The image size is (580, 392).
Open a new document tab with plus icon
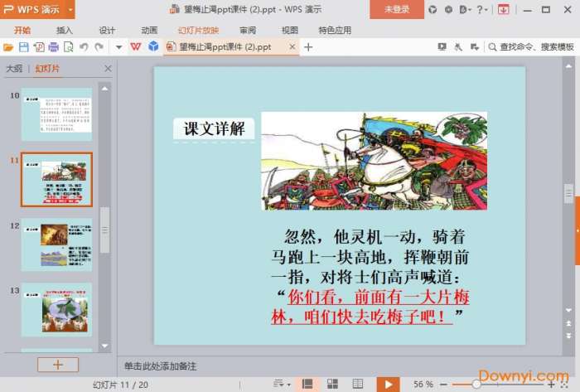(308, 47)
